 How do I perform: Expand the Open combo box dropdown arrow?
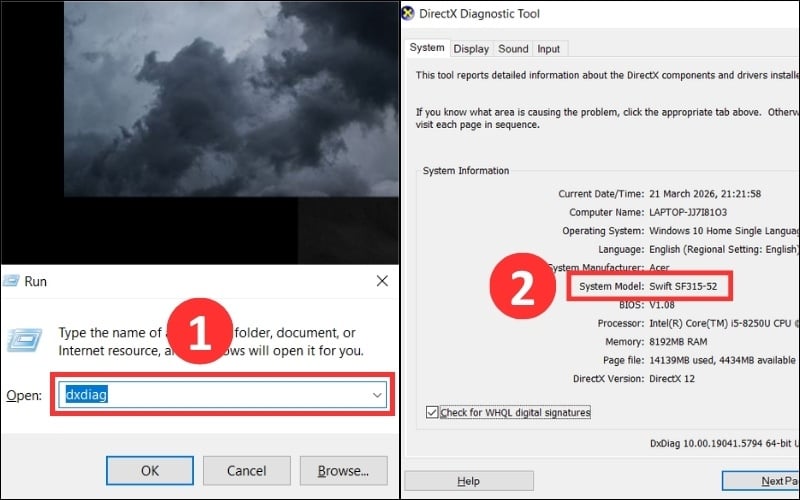[377, 395]
